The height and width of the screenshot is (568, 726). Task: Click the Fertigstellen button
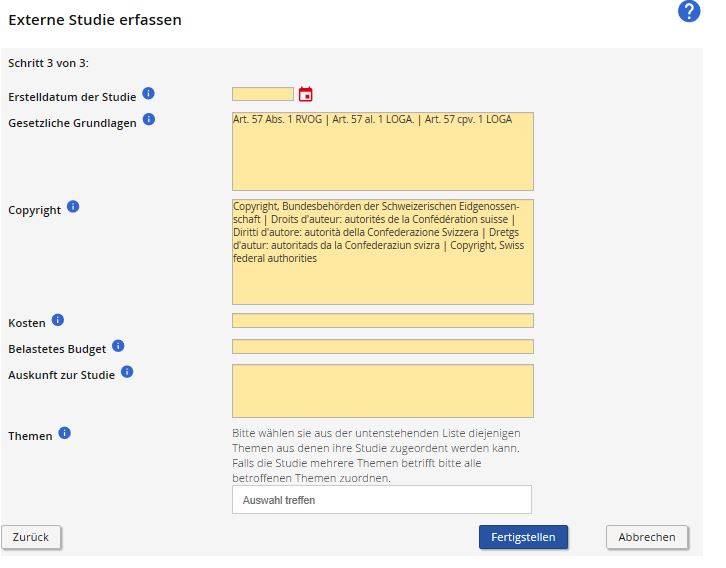523,537
